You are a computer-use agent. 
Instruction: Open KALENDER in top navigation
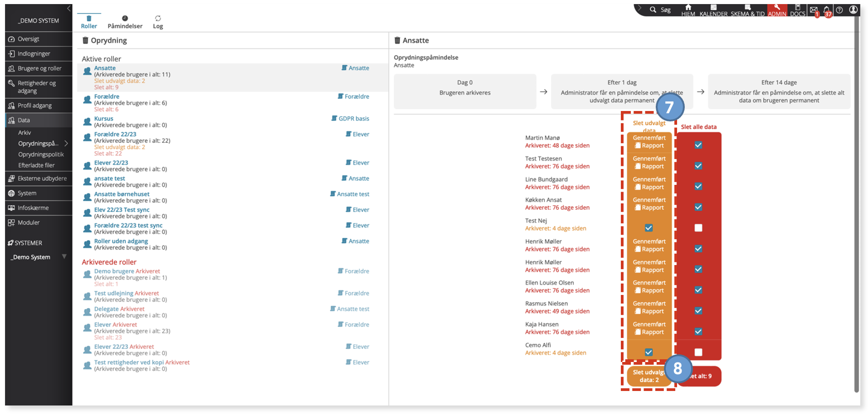coord(713,10)
